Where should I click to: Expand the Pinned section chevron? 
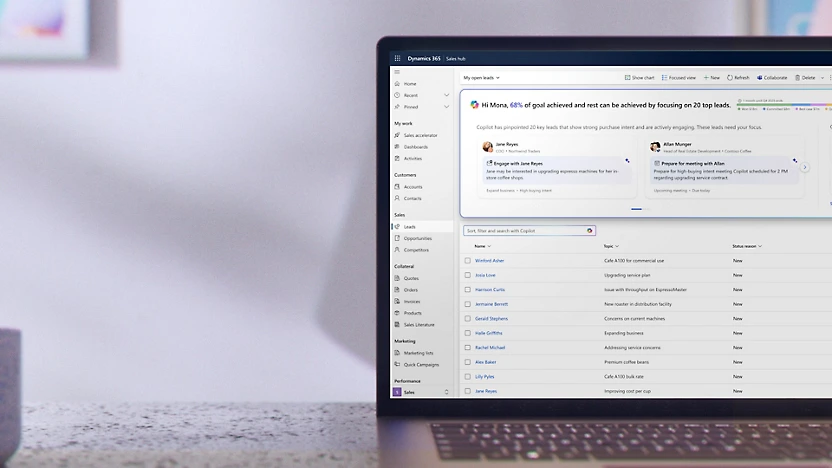[x=446, y=106]
